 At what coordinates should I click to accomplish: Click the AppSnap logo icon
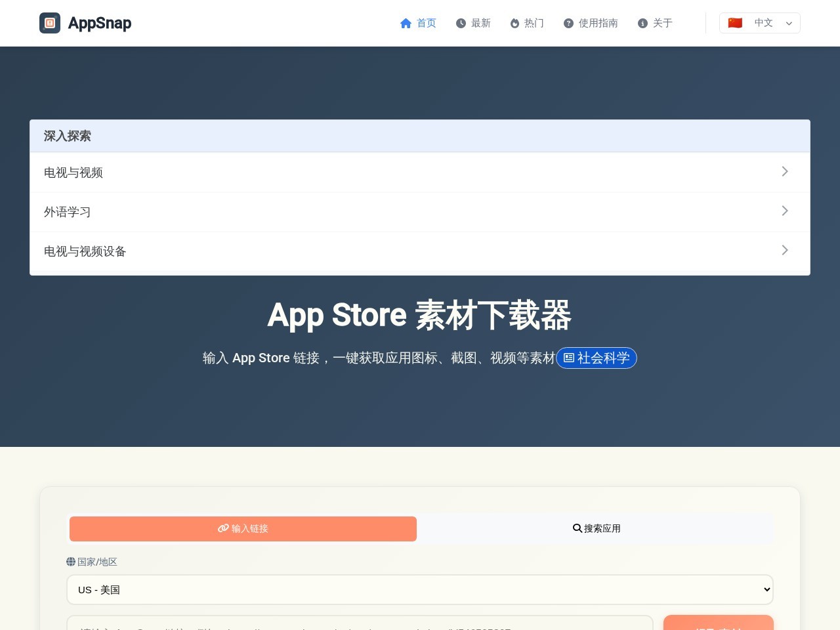(50, 23)
